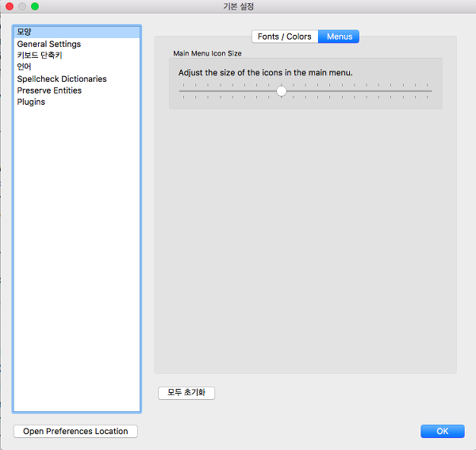Switch to the Fonts / Colors tab

(x=285, y=37)
